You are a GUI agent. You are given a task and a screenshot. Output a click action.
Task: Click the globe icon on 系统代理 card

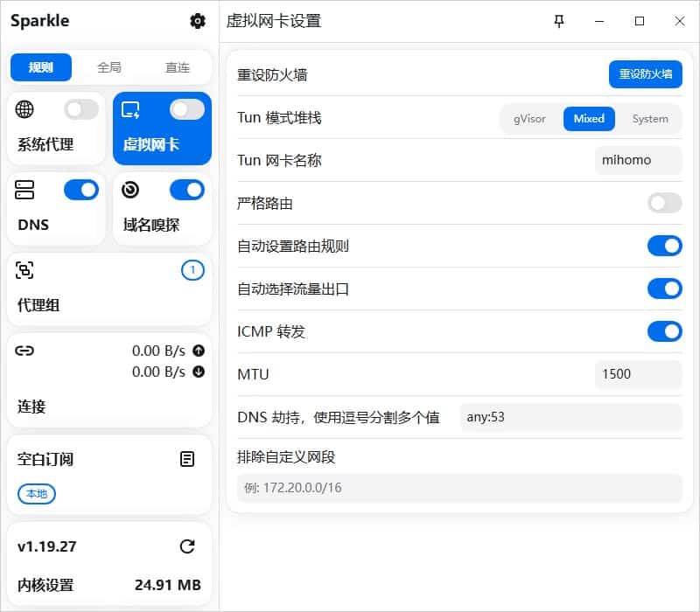click(24, 109)
